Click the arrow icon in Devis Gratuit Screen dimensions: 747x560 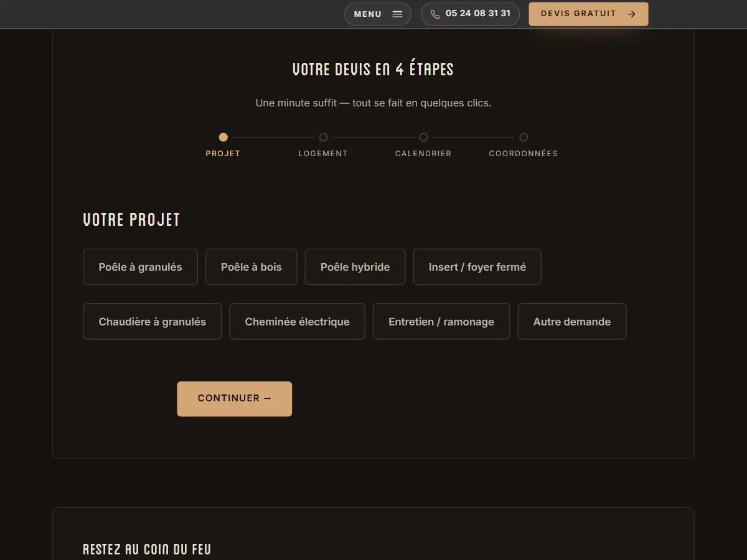tap(632, 14)
